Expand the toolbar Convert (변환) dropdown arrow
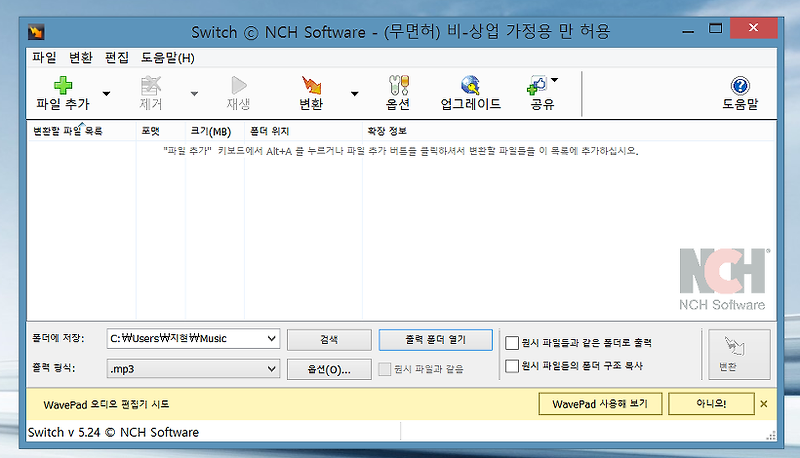The height and width of the screenshot is (458, 800). click(355, 93)
